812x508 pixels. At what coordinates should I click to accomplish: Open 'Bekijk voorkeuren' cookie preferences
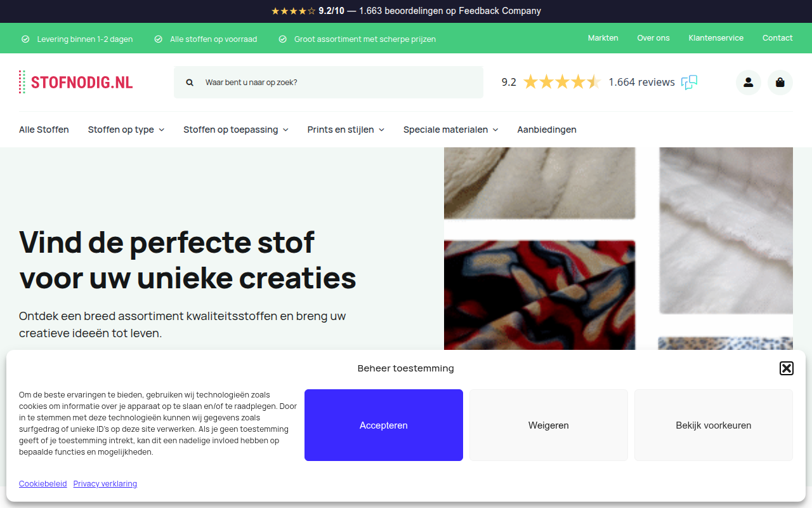714,425
